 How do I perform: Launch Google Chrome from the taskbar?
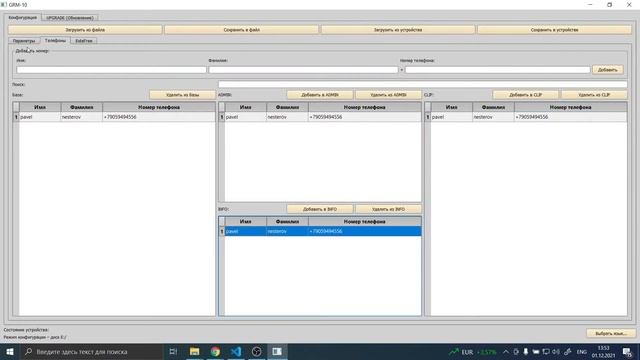pyautogui.click(x=215, y=351)
